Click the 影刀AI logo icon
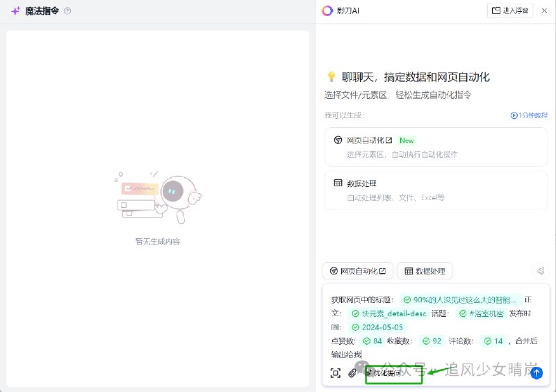This screenshot has height=392, width=556. [327, 10]
